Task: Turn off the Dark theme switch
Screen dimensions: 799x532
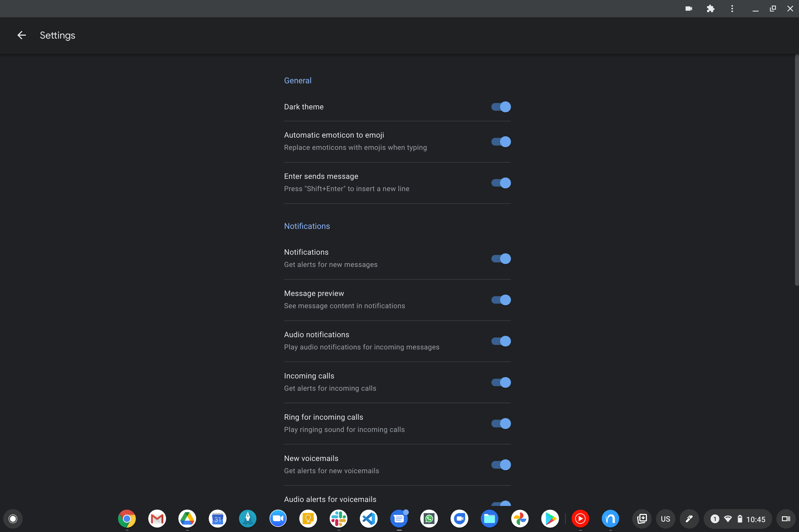Action: 501,107
